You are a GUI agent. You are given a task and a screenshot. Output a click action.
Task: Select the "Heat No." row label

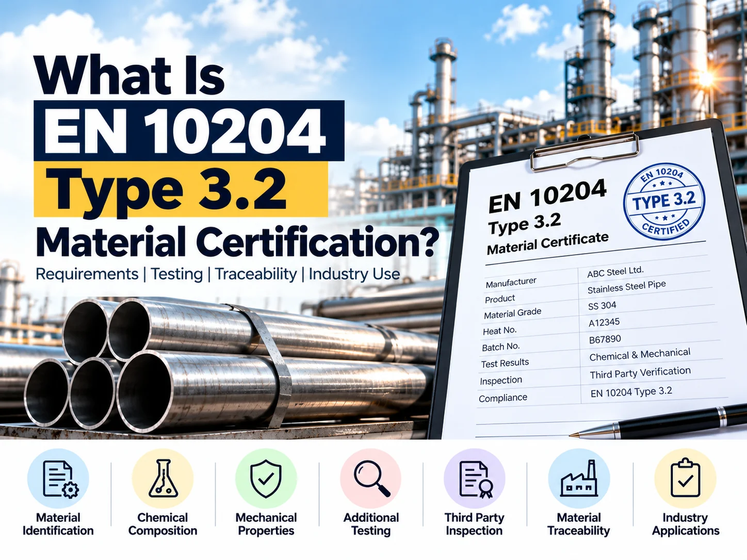pyautogui.click(x=499, y=331)
